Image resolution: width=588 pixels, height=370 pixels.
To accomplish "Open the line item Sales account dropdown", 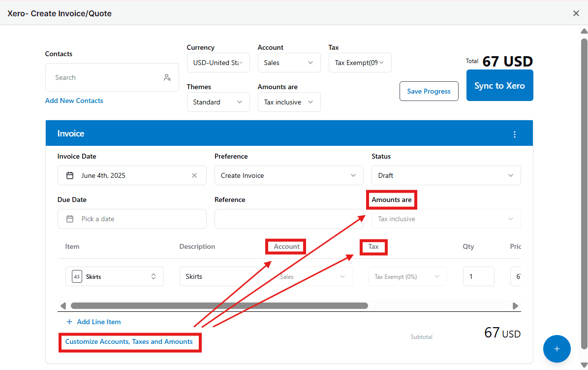I will point(313,276).
